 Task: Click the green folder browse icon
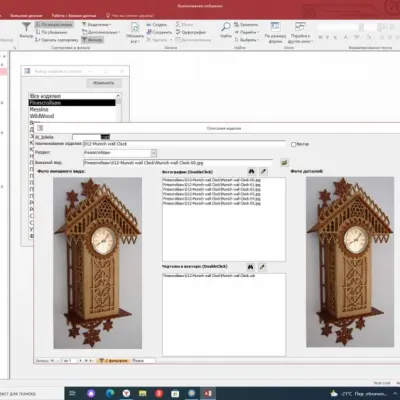tap(284, 163)
